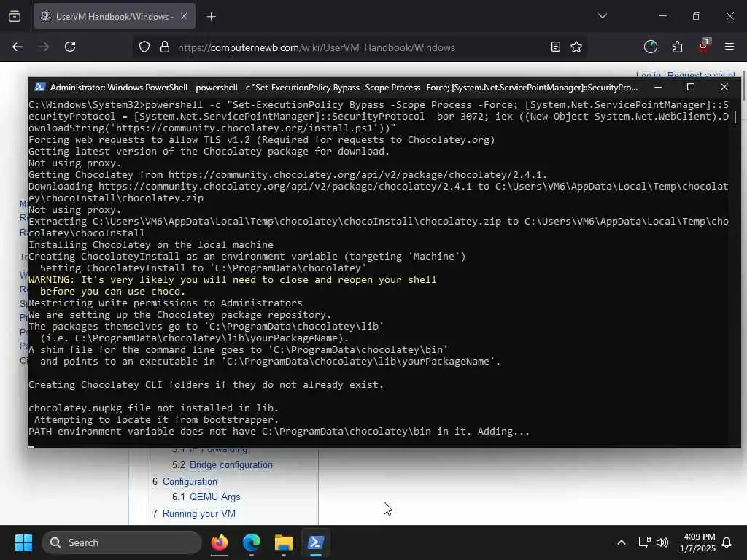Open the uBlock extension icon with badge
This screenshot has width=747, height=560.
[x=704, y=46]
